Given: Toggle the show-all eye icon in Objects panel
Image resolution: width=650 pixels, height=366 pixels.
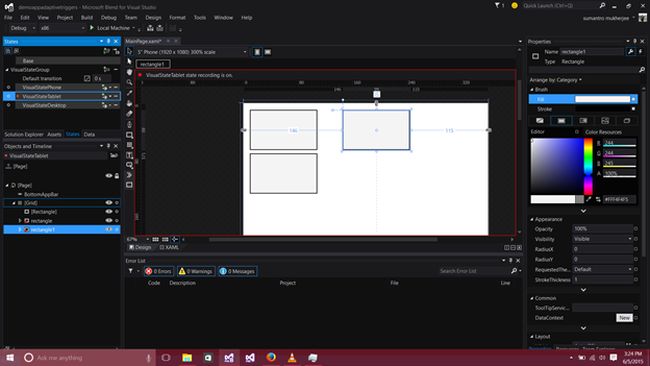Looking at the screenshot, I should [x=109, y=176].
